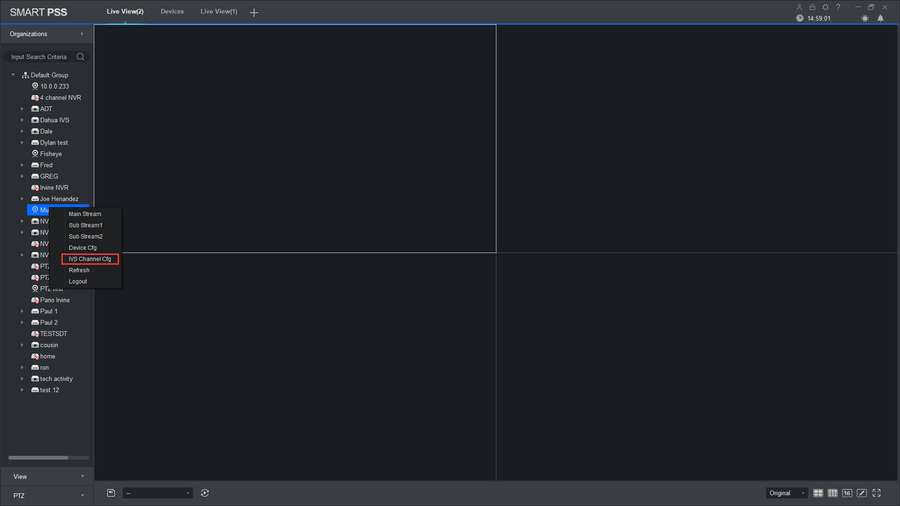Expand the Joe Henandez device node
This screenshot has height=506, width=900.
(22, 198)
